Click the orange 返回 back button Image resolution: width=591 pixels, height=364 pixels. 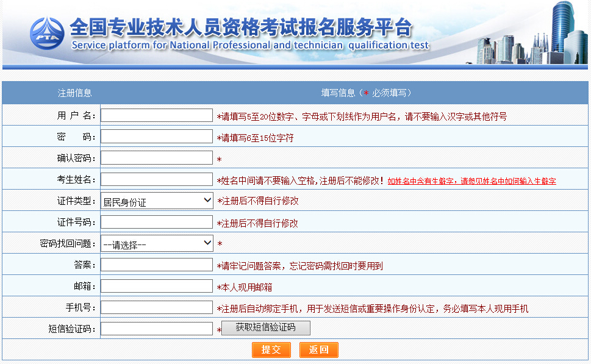click(319, 350)
